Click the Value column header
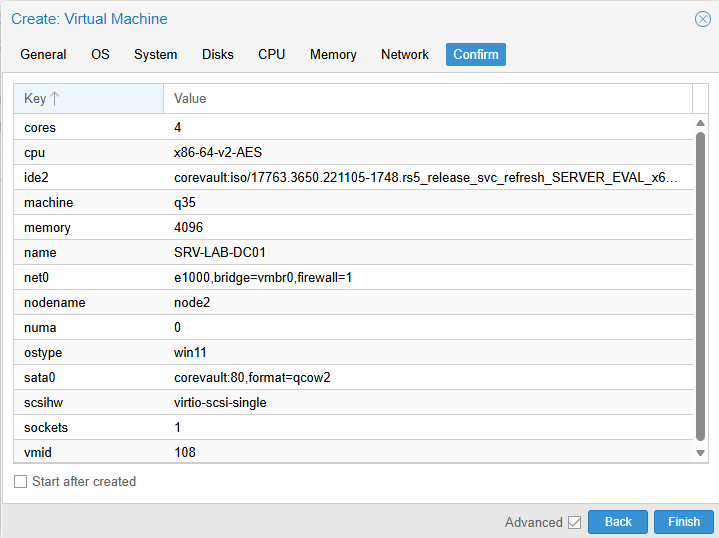The width and height of the screenshot is (719, 538). (x=428, y=99)
